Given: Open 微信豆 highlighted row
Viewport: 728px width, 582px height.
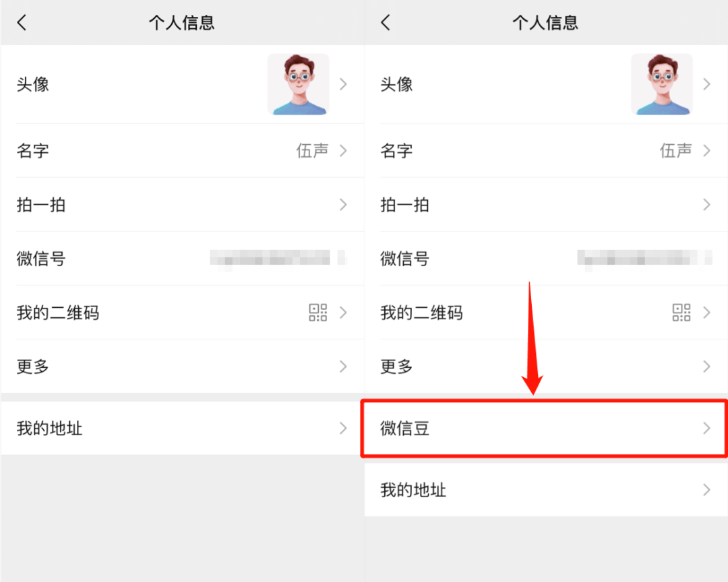Looking at the screenshot, I should tap(545, 428).
